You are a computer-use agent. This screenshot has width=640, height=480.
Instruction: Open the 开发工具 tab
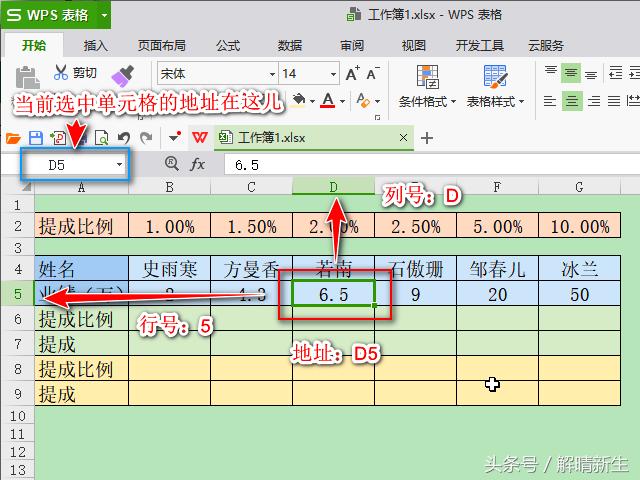pyautogui.click(x=480, y=45)
